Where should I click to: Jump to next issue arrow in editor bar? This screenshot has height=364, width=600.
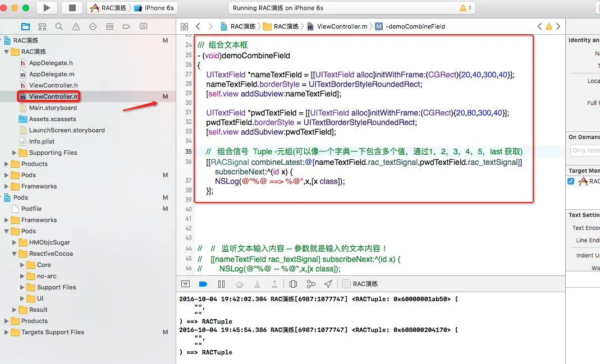558,26
